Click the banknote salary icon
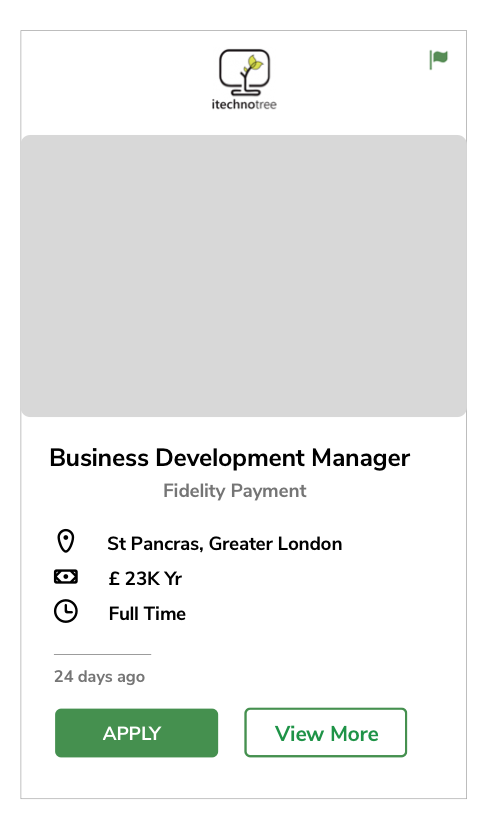This screenshot has height=834, width=492. point(65,577)
